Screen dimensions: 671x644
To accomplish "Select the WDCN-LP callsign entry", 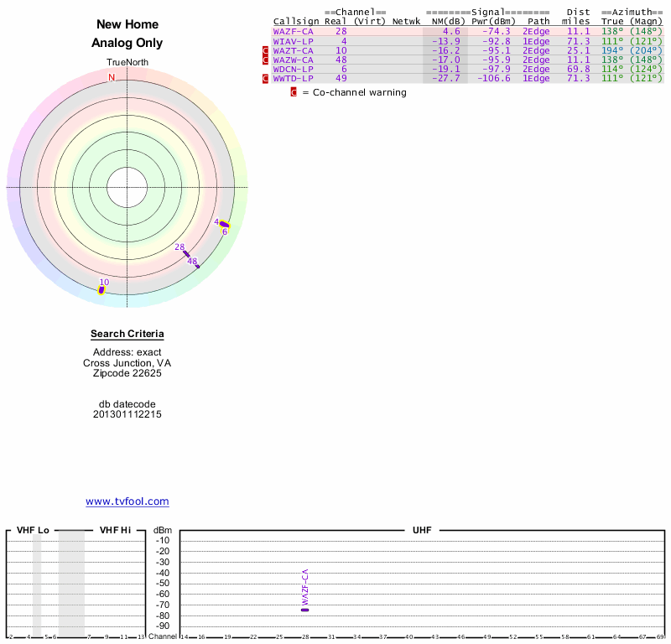I will click(x=293, y=69).
